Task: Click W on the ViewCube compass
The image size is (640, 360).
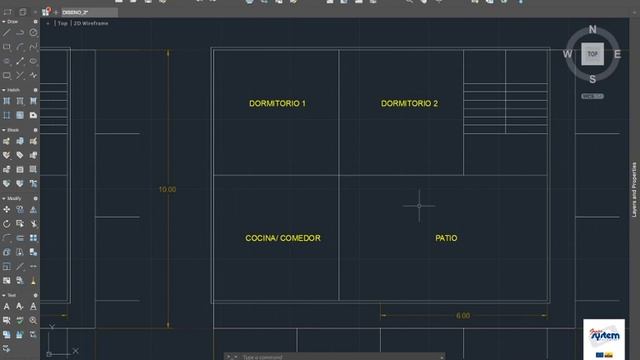Action: click(x=567, y=54)
